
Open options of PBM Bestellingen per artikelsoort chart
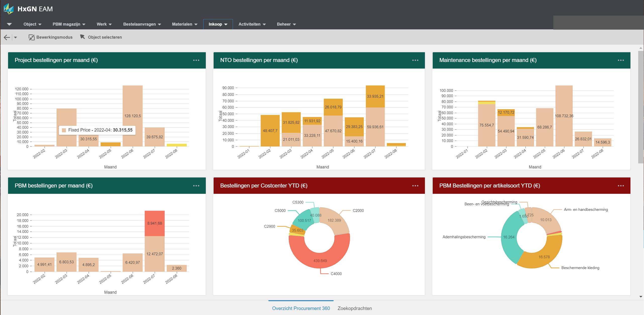pyautogui.click(x=621, y=186)
